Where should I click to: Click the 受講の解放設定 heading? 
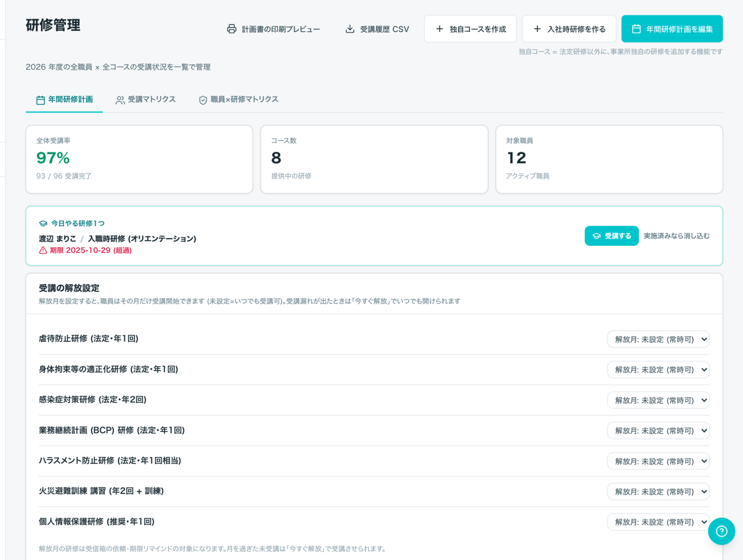69,288
